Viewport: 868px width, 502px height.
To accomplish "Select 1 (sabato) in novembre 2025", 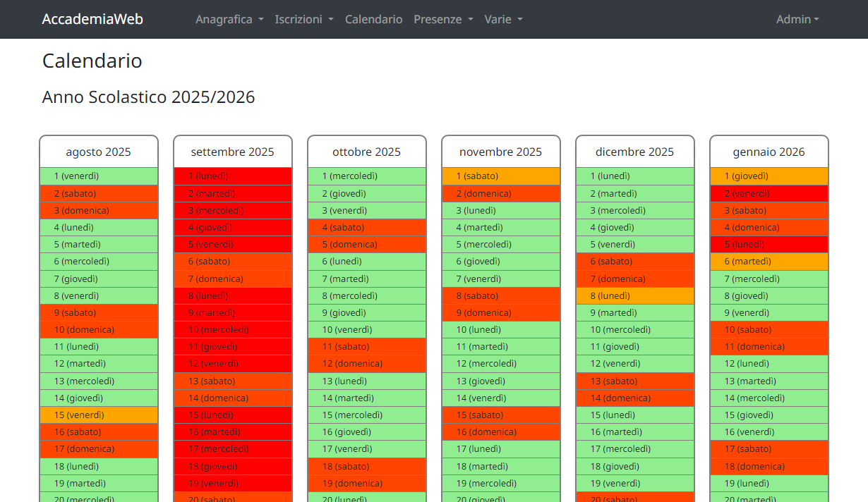I will point(501,176).
